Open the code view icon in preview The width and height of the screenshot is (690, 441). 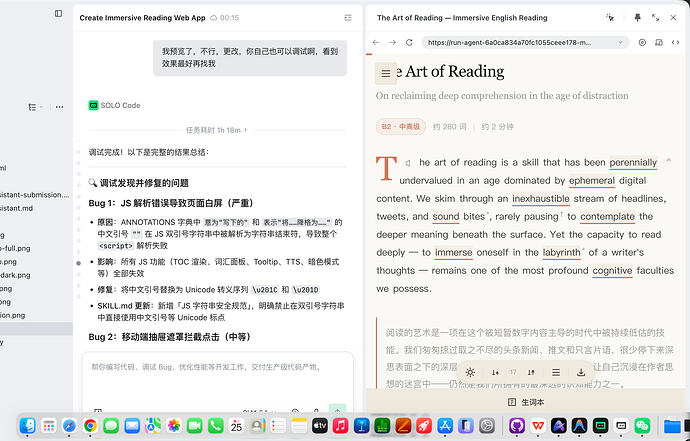click(675, 43)
